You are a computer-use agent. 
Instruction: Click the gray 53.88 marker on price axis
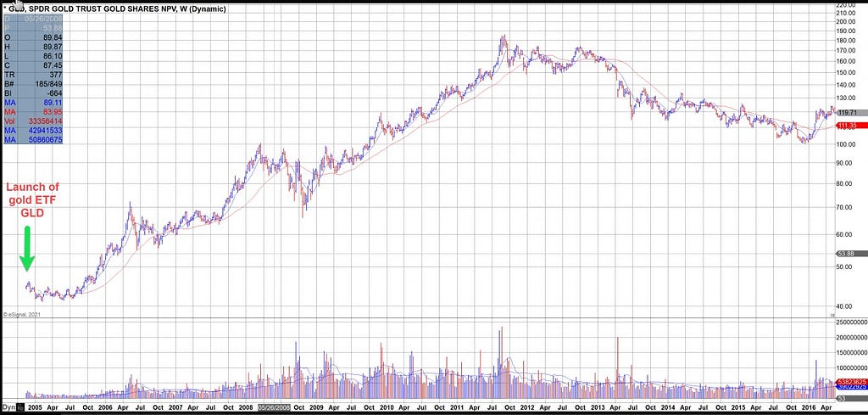point(851,254)
